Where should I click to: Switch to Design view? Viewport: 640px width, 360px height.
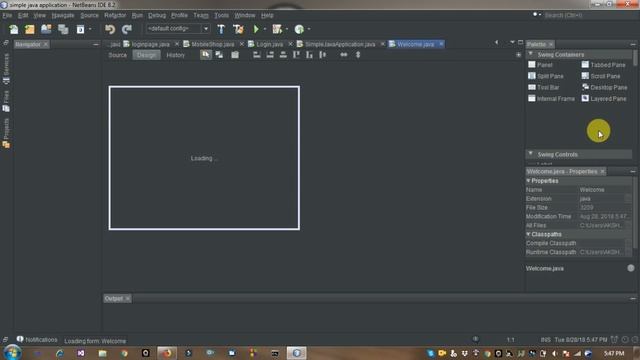click(146, 55)
